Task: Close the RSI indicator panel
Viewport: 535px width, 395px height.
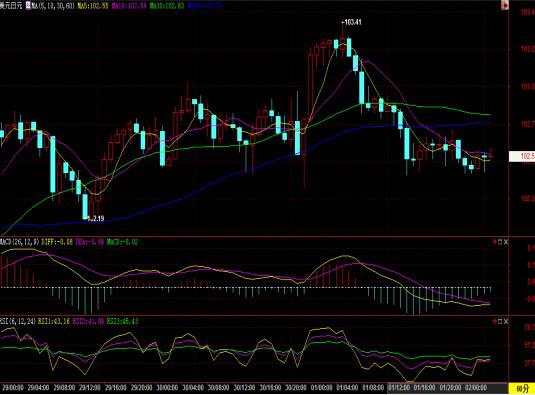Action: click(x=506, y=321)
